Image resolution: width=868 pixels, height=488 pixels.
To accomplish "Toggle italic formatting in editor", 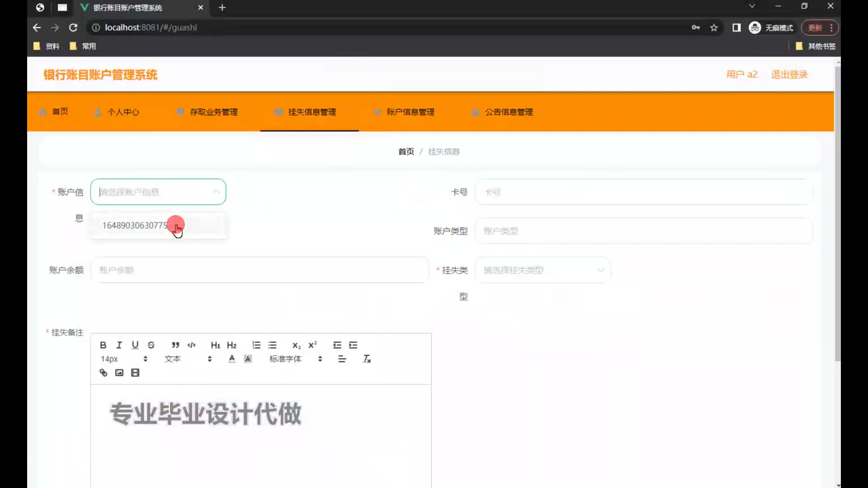I will tap(119, 345).
